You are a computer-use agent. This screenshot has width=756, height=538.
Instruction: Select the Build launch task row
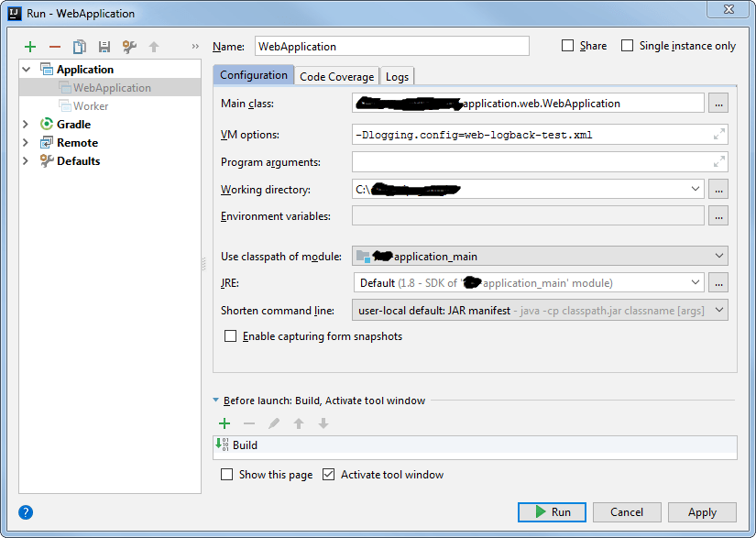(475, 445)
